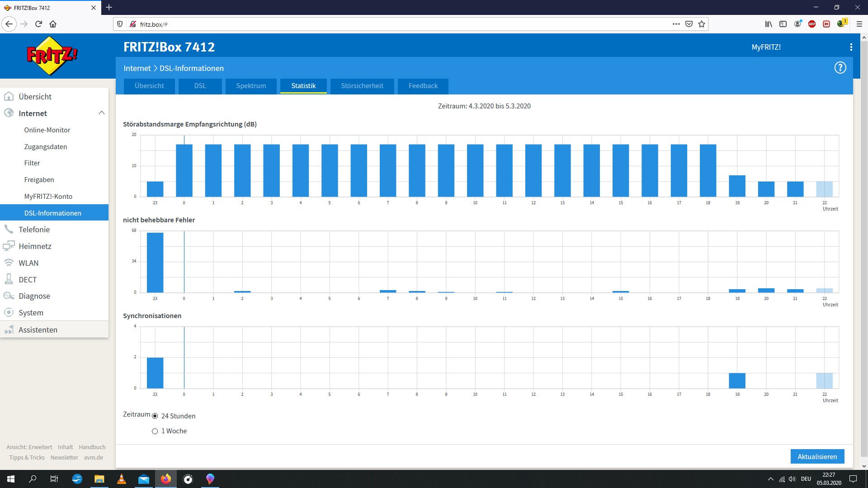Click the Aktualisieren button

coord(817,456)
